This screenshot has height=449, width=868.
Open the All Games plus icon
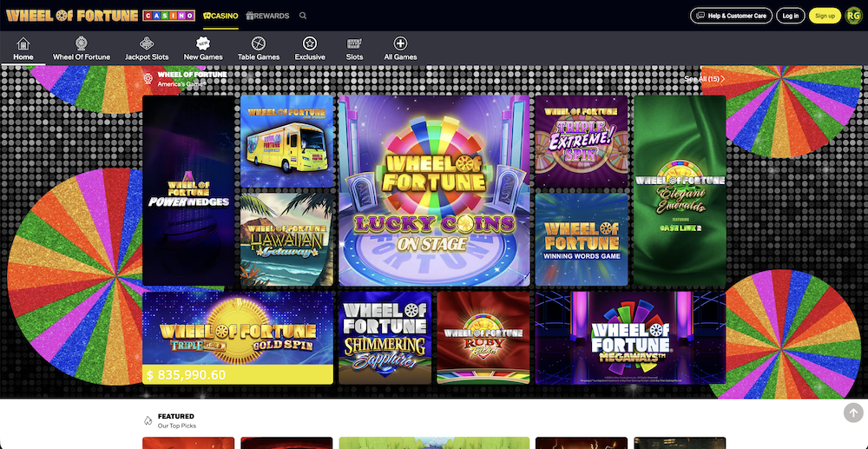[x=400, y=43]
